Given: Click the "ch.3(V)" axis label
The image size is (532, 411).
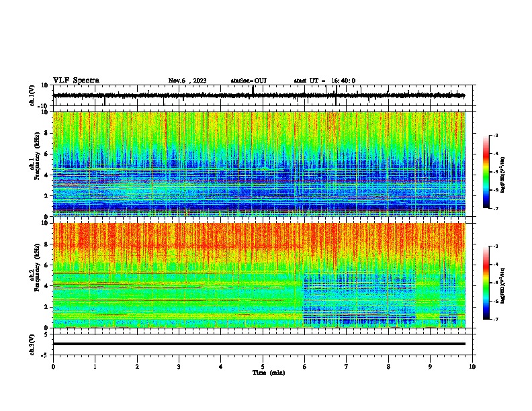Looking at the screenshot, I should pos(32,345).
